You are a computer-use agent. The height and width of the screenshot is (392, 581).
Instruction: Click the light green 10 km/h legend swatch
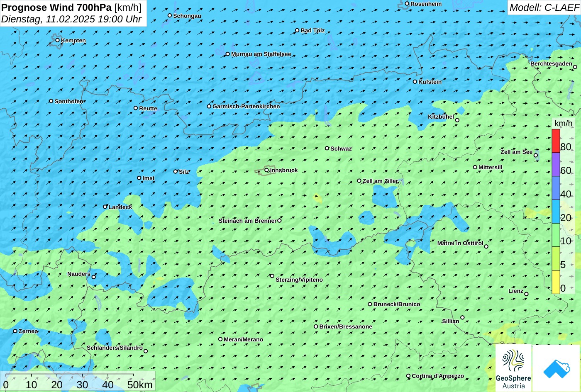pos(556,235)
